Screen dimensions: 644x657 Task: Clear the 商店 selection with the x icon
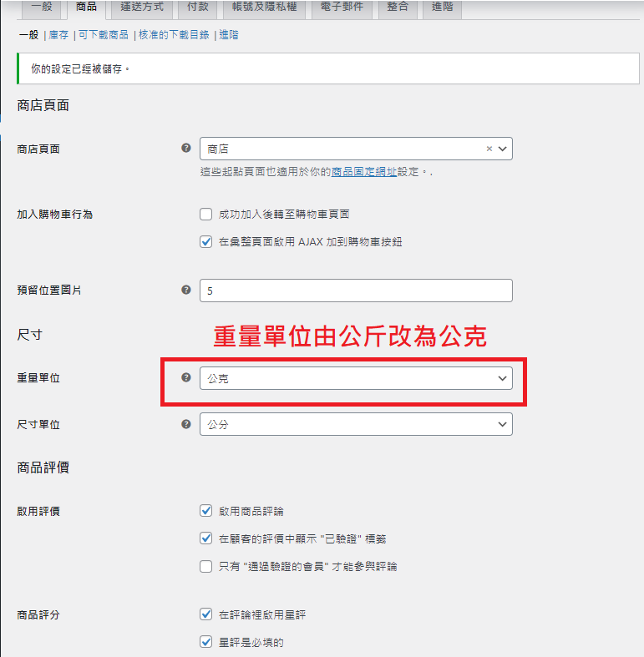pyautogui.click(x=489, y=149)
